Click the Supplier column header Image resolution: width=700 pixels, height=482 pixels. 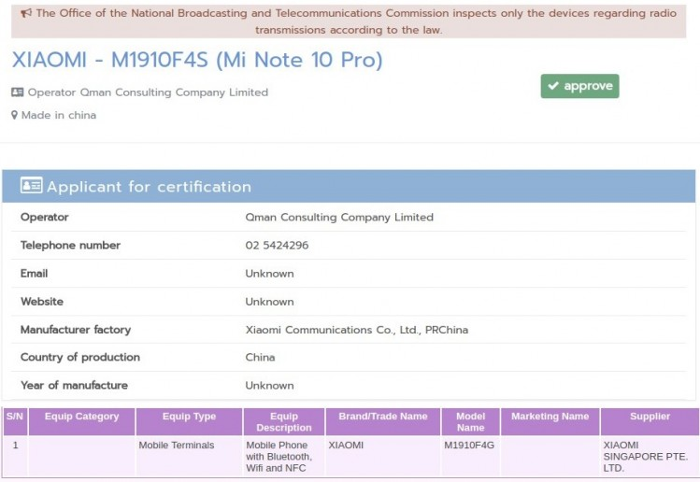pyautogui.click(x=650, y=422)
